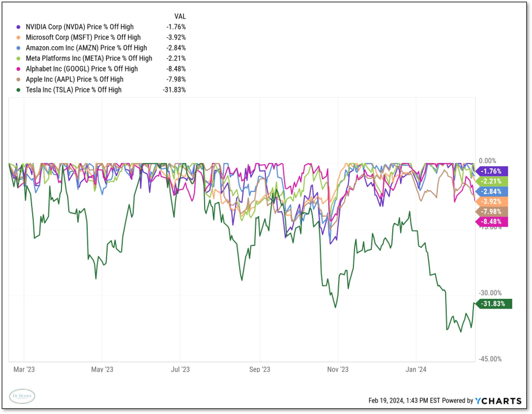Click the legend value -2.84% for AMZN

click(176, 48)
